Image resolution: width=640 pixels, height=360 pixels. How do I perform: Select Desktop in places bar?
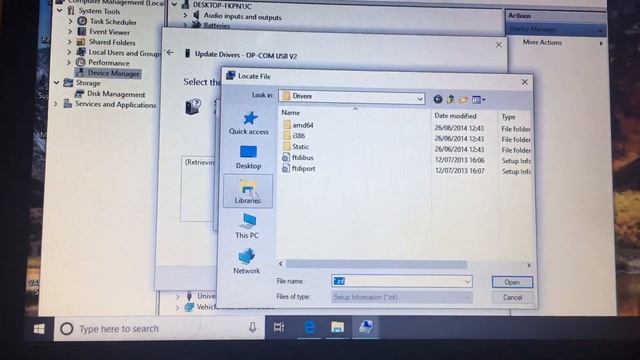tap(248, 157)
